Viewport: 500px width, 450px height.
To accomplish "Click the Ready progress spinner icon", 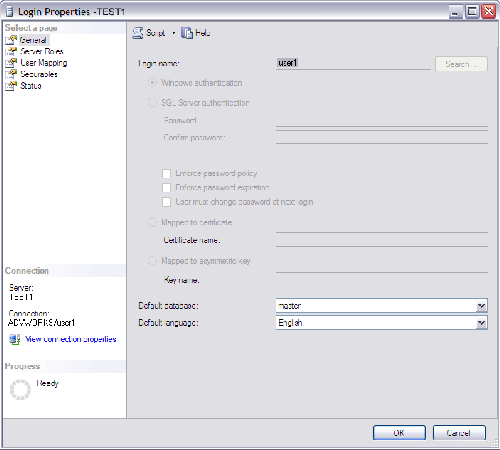I will coord(20,389).
